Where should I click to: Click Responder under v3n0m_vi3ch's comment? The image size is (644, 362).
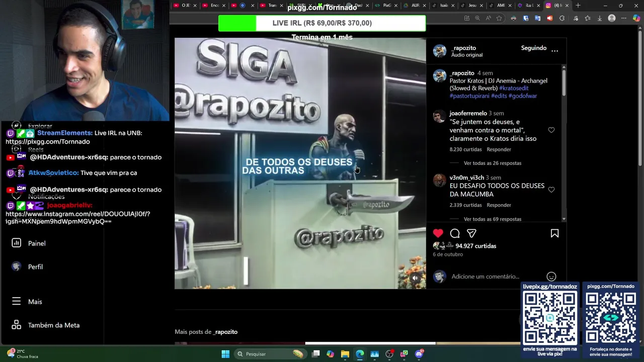point(499,205)
